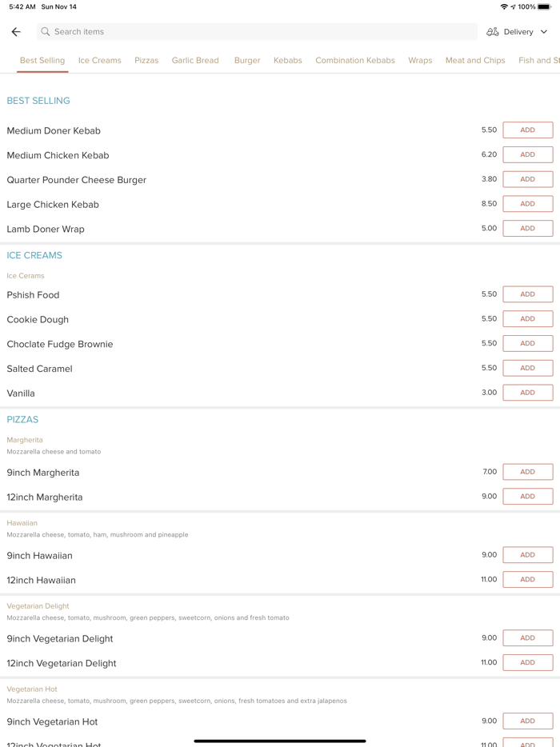The image size is (560, 747).
Task: Tap the Wi-Fi status icon
Action: pyautogui.click(x=503, y=6)
